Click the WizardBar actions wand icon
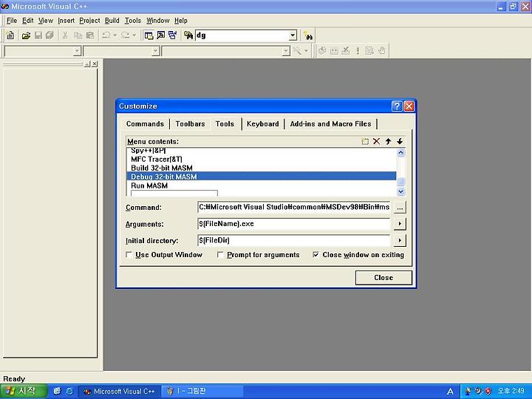The width and height of the screenshot is (532, 399). [297, 51]
